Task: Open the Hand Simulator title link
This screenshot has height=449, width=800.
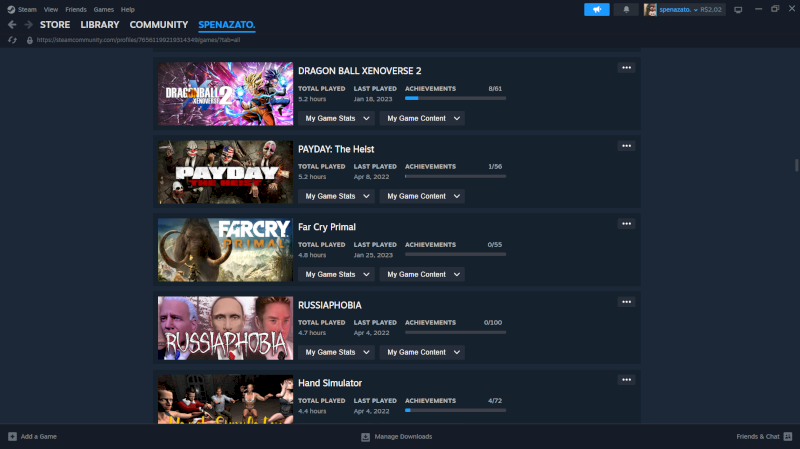Action: pyautogui.click(x=330, y=383)
